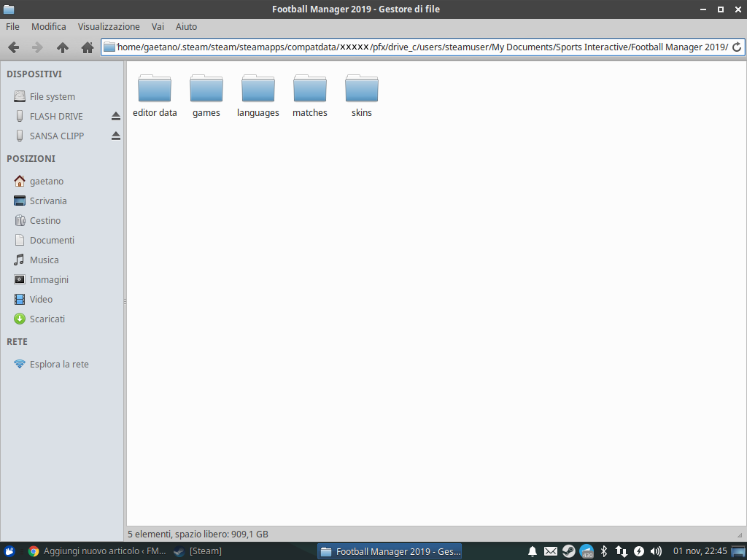The height and width of the screenshot is (560, 747).
Task: Go back with the left arrow button
Action: click(x=13, y=47)
